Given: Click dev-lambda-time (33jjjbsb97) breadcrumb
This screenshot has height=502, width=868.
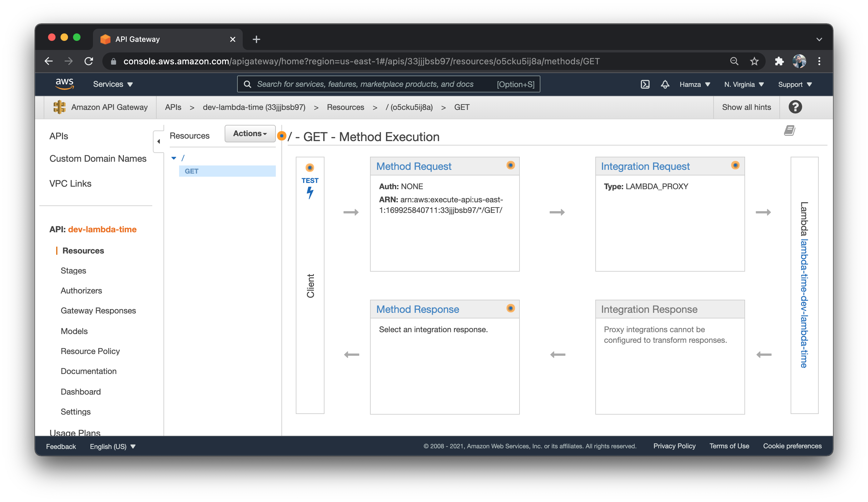Looking at the screenshot, I should point(254,107).
